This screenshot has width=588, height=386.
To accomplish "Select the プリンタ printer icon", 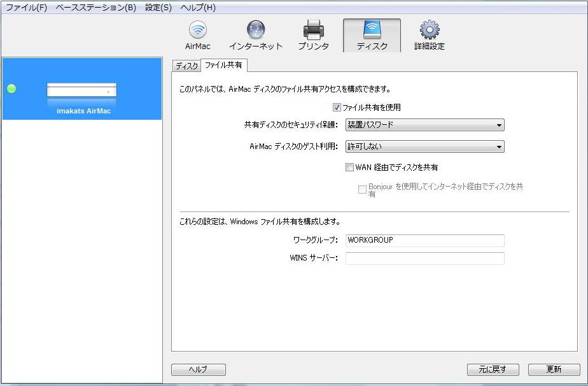I will pos(313,35).
